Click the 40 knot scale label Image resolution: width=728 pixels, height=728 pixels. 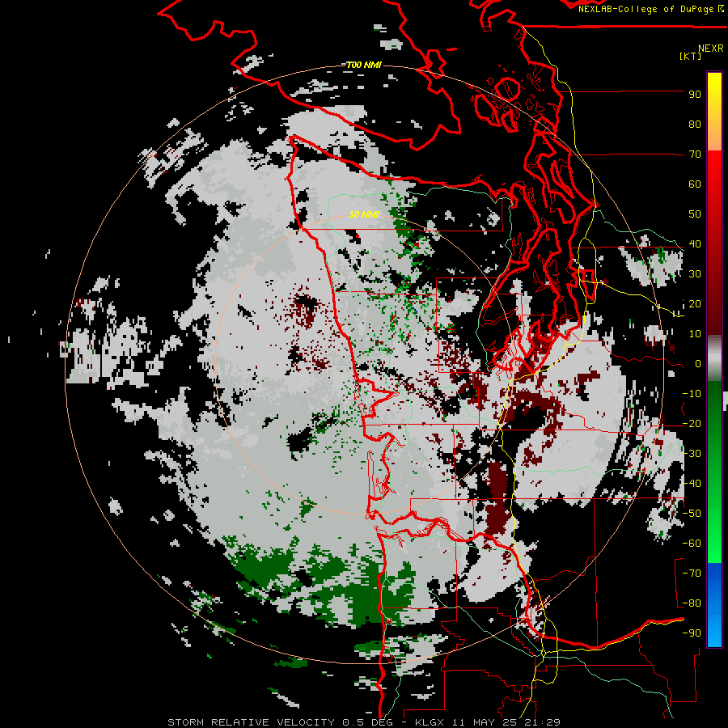tap(695, 244)
